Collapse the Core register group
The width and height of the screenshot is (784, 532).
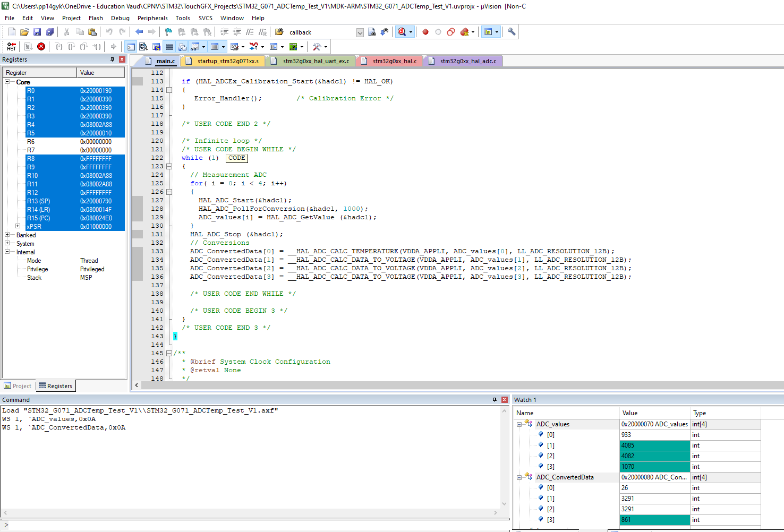[x=6, y=82]
